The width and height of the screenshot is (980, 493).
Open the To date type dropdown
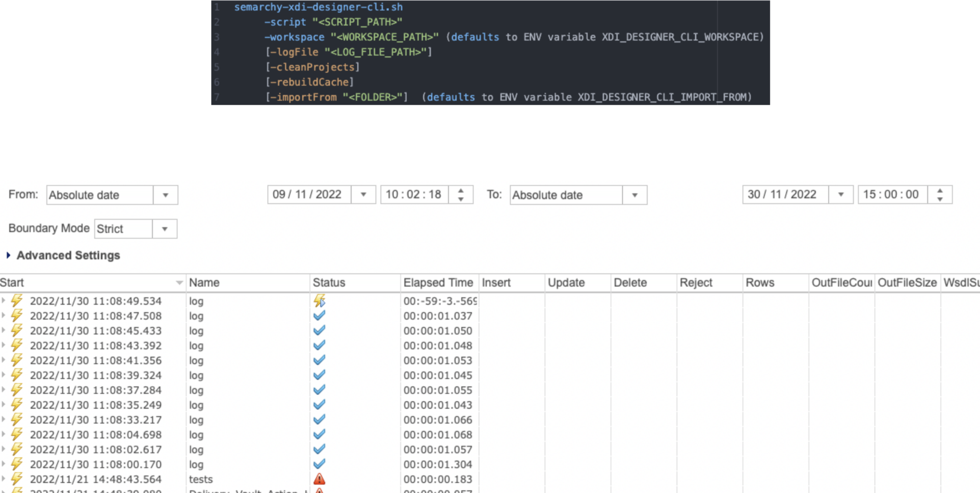click(x=635, y=195)
